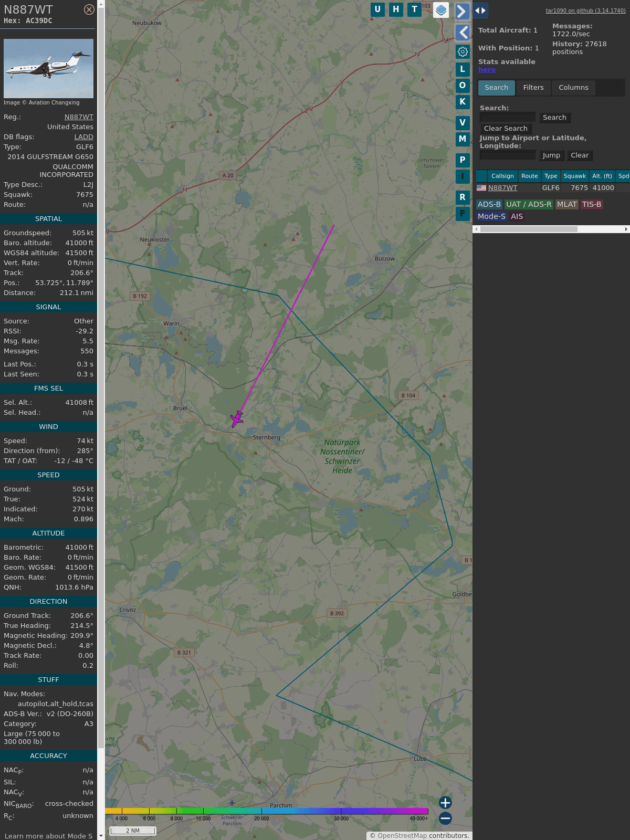Zoom in with the plus button
This screenshot has width=630, height=840.
click(x=445, y=802)
